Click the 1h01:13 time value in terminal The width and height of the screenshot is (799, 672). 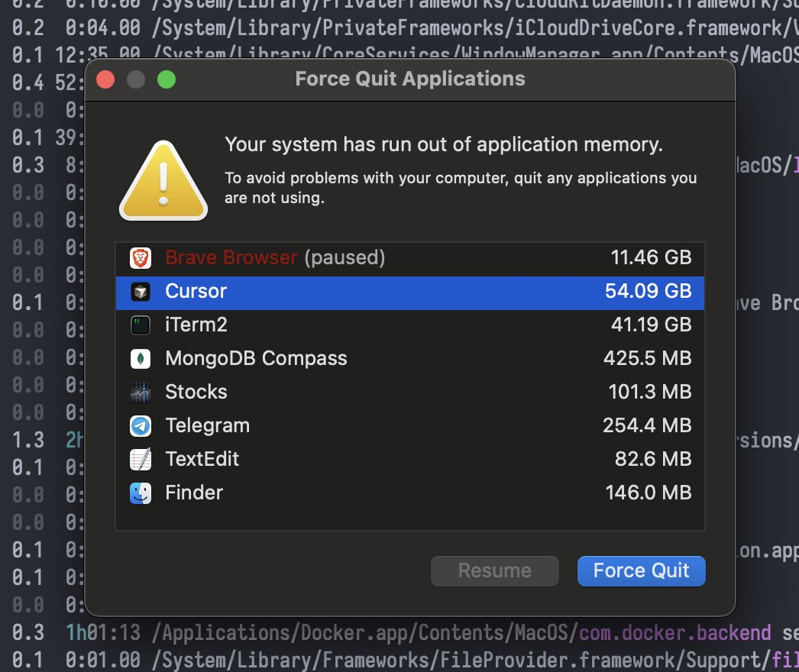103,633
